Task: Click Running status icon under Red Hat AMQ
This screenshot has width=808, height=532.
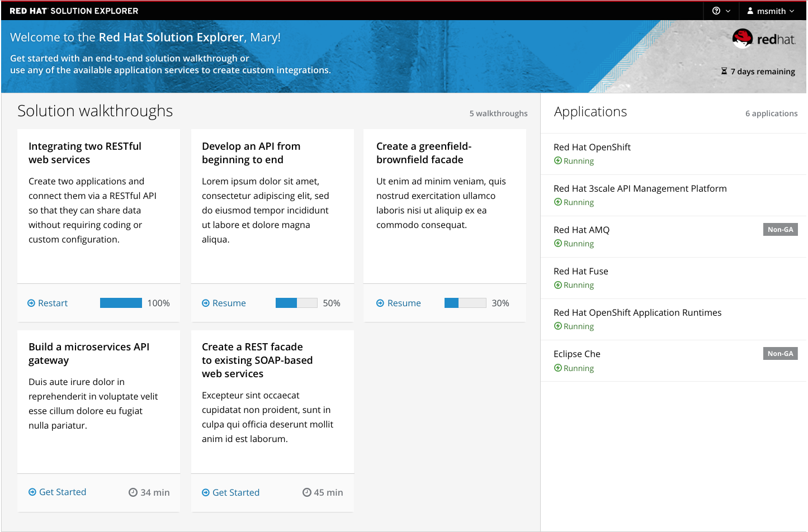Action: (558, 243)
